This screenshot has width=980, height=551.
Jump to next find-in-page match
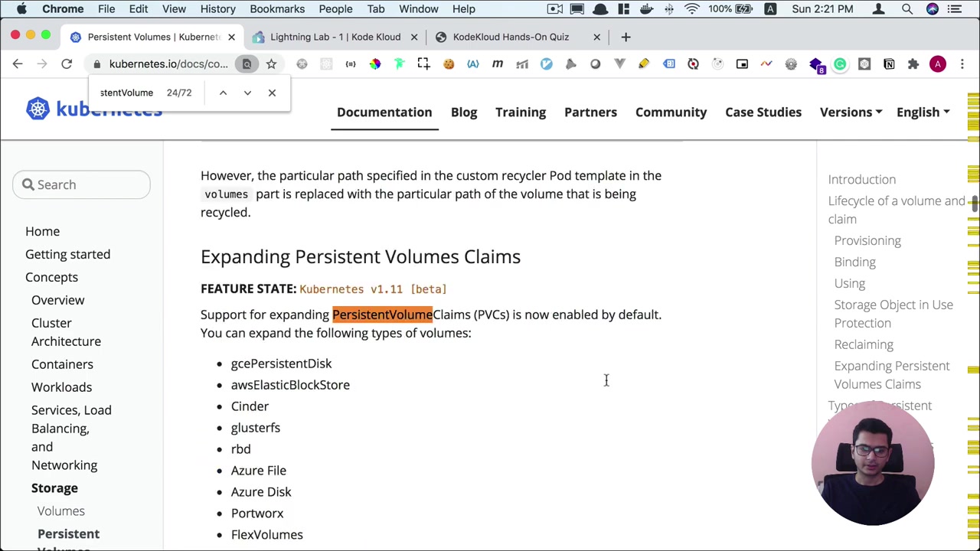pyautogui.click(x=247, y=93)
